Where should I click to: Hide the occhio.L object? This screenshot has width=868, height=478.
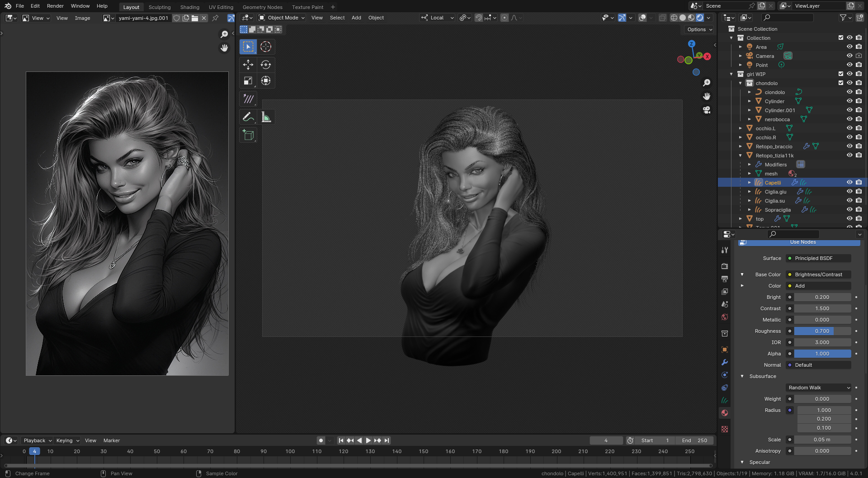point(849,128)
